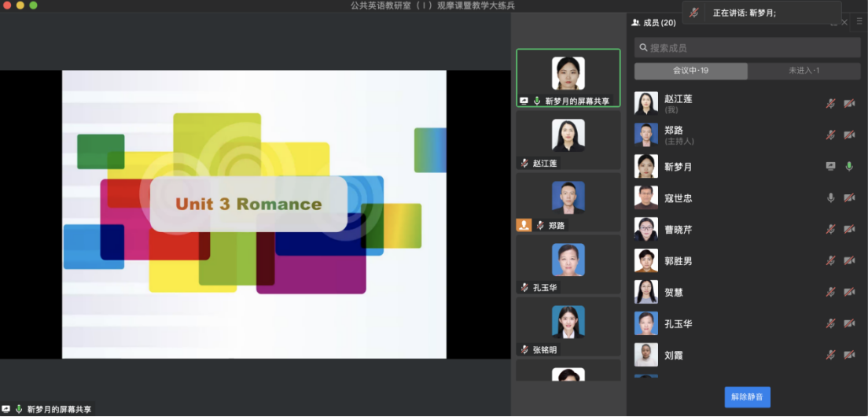The height and width of the screenshot is (417, 868).
Task: Click the muted microphone icon for 赵江莲
Action: pyautogui.click(x=830, y=104)
